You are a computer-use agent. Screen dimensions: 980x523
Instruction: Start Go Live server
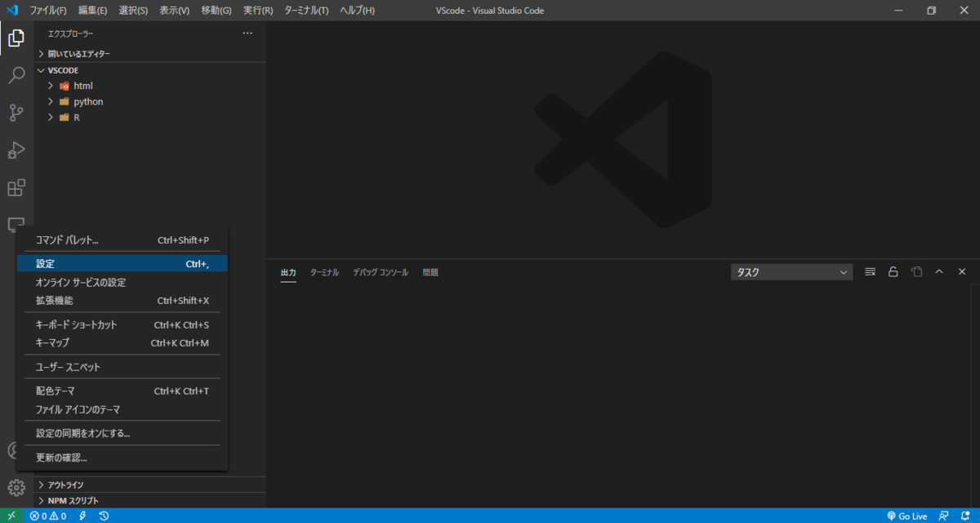[907, 516]
